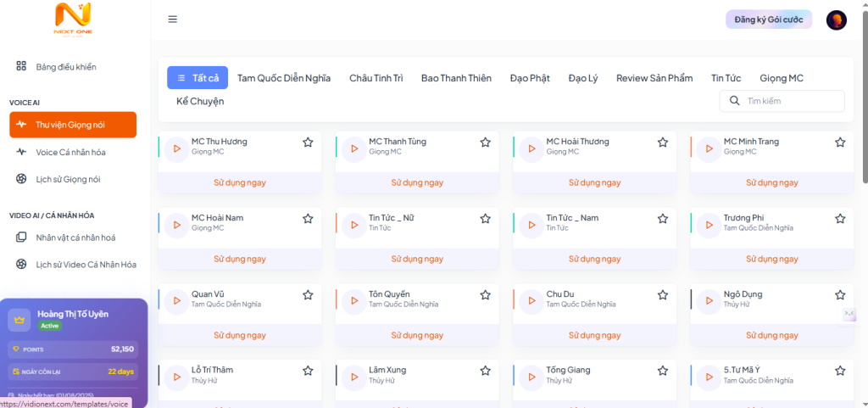Click the vertical page scrollbar

tap(864, 102)
